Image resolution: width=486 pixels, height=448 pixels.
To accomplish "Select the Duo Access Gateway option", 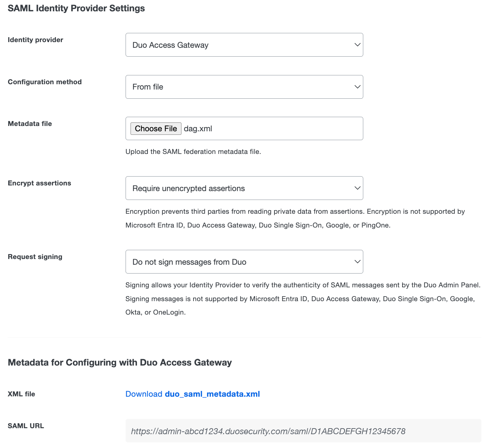I will tap(170, 45).
